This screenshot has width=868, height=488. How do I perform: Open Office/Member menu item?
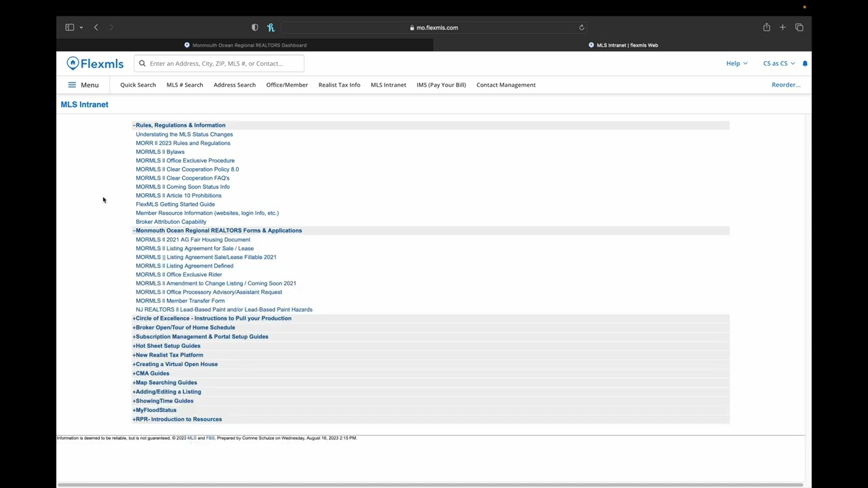pos(287,85)
